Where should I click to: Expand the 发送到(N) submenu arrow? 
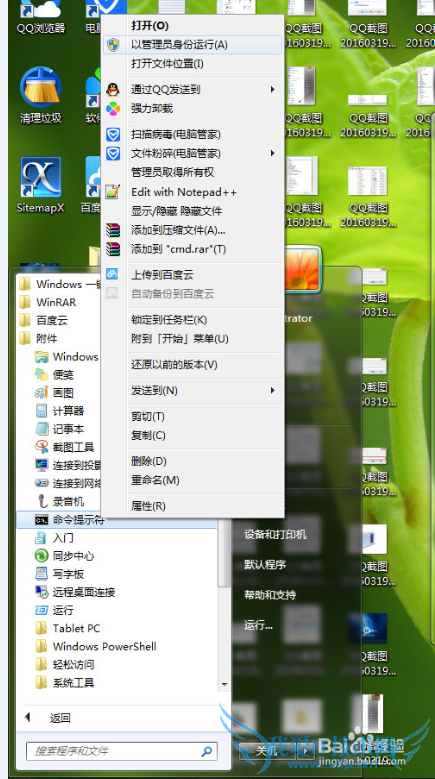[272, 390]
